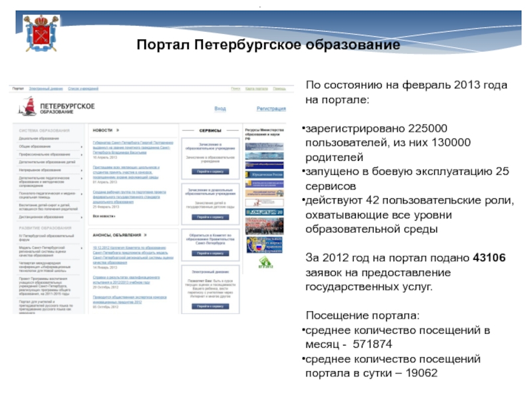Open Все новости link
Image resolution: width=532 pixels, height=399 pixels.
(104, 216)
